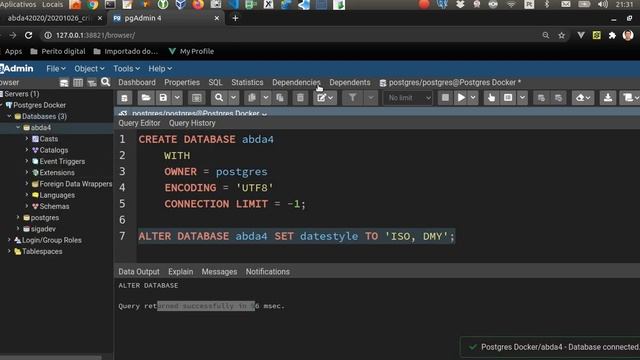Click the Explain hand-pointer icon
Image resolution: width=640 pixels, height=360 pixels.
[x=491, y=98]
